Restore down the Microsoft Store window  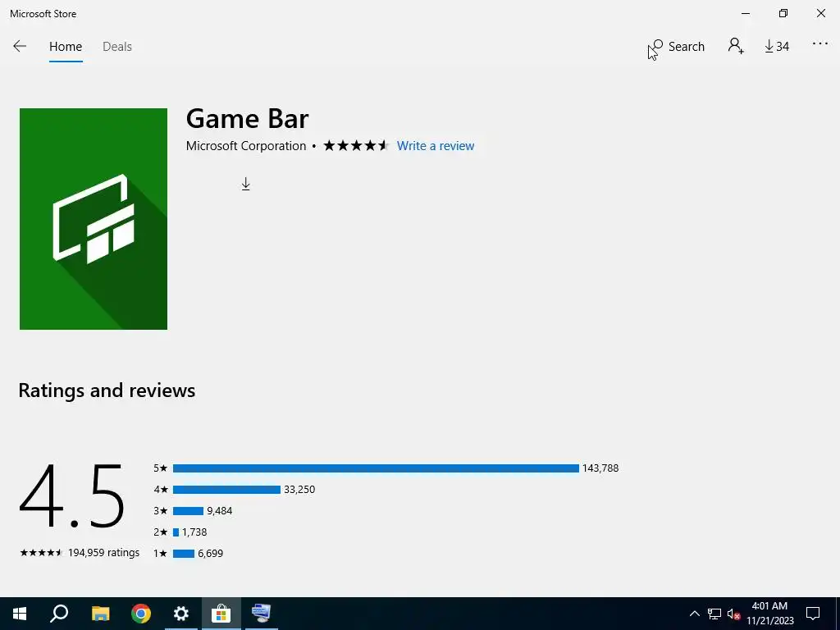[783, 13]
